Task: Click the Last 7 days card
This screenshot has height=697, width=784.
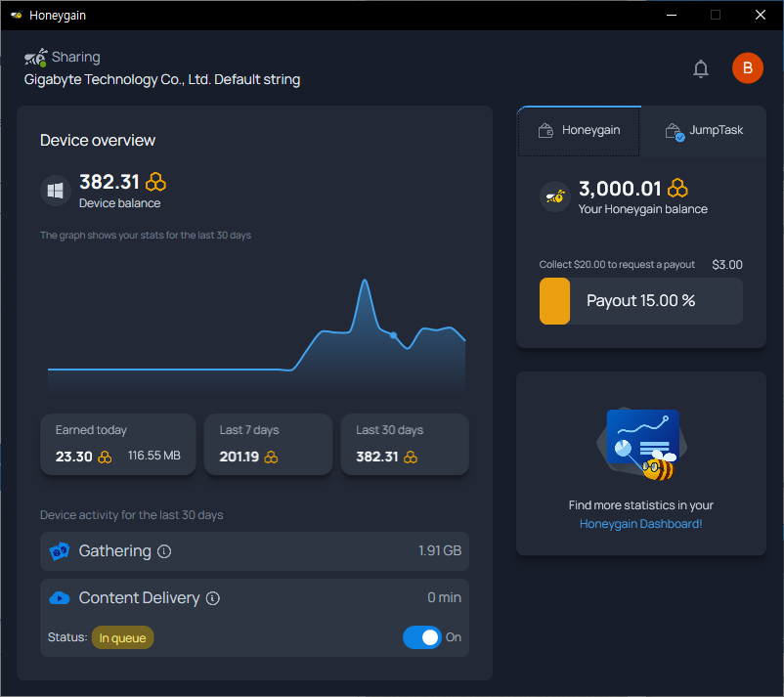Action: pyautogui.click(x=269, y=444)
